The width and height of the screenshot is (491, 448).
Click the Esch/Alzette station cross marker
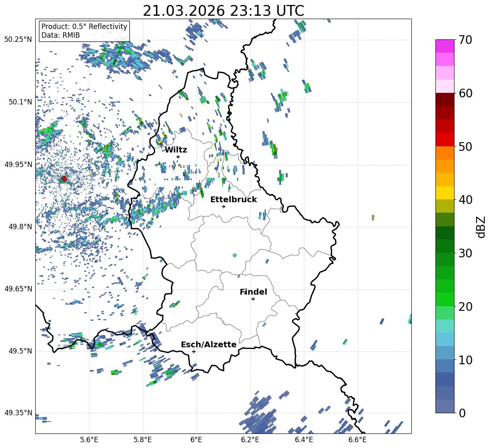[x=194, y=351]
